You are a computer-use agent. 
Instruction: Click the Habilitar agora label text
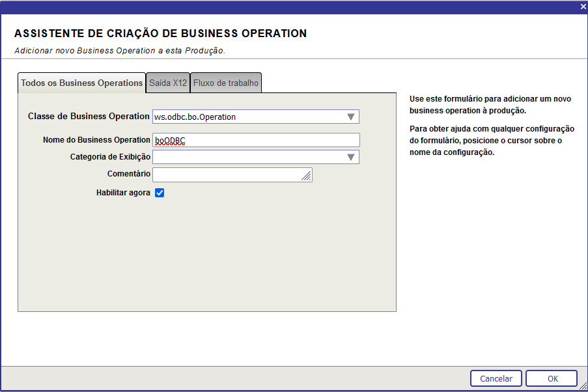point(123,193)
